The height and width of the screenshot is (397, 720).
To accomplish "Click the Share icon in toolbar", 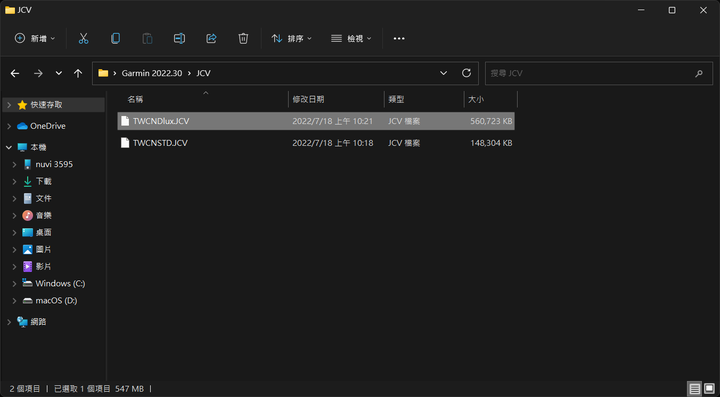I will pyautogui.click(x=211, y=39).
